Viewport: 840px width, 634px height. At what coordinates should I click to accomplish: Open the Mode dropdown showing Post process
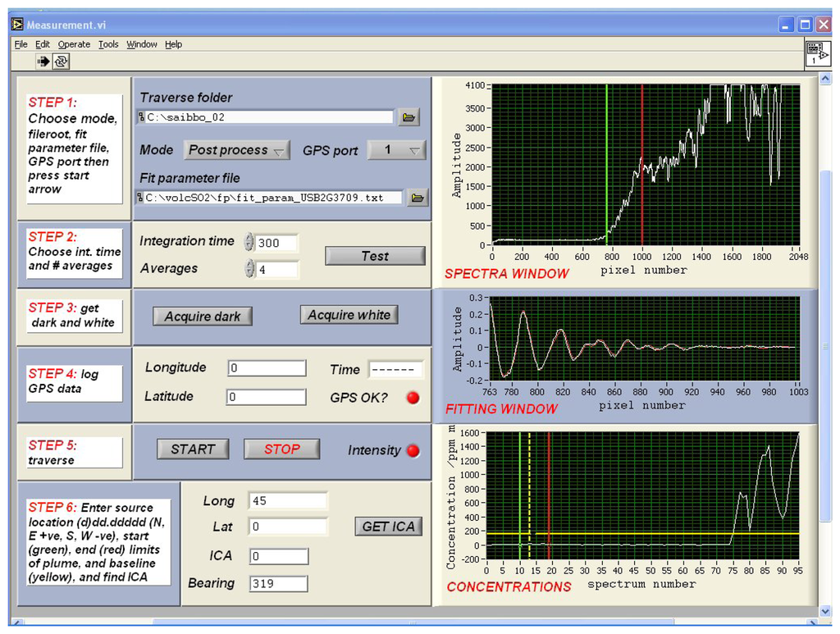[236, 150]
